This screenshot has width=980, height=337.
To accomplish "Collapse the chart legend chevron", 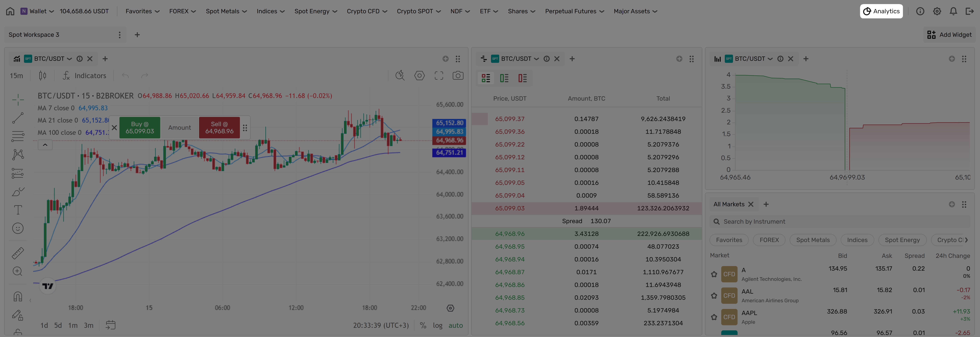I will (45, 145).
